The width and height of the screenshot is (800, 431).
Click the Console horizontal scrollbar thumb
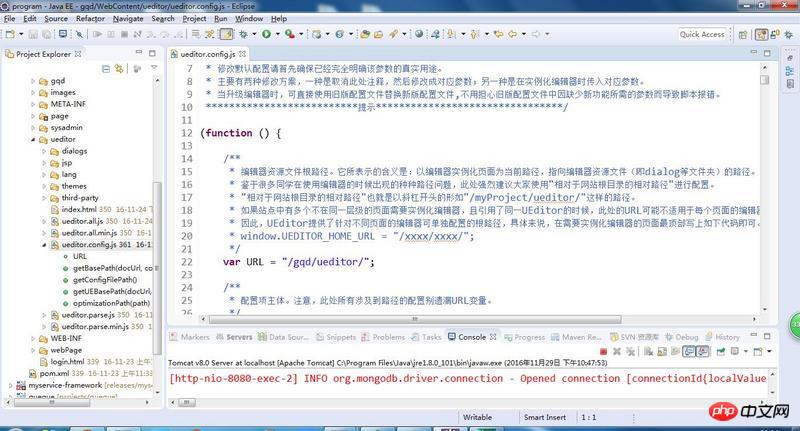tap(186, 402)
